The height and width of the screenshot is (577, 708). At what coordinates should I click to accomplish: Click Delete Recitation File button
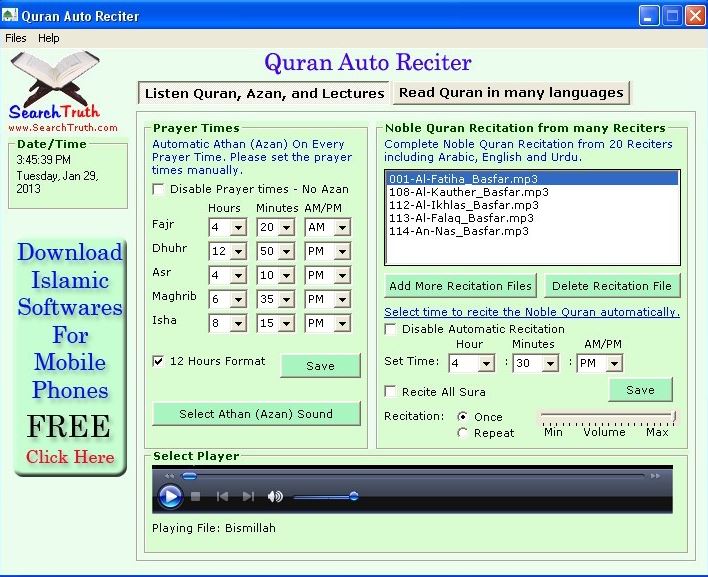612,286
